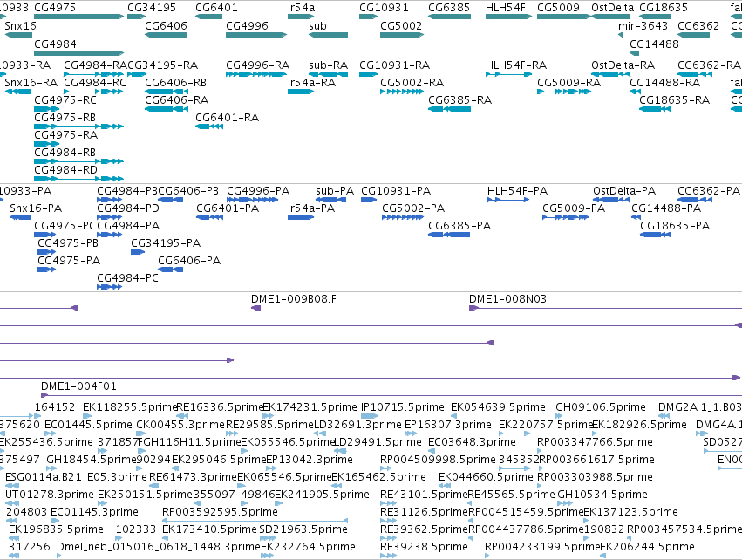Select the CG10931 gene bar
742x560 pixels.
pyautogui.click(x=368, y=17)
